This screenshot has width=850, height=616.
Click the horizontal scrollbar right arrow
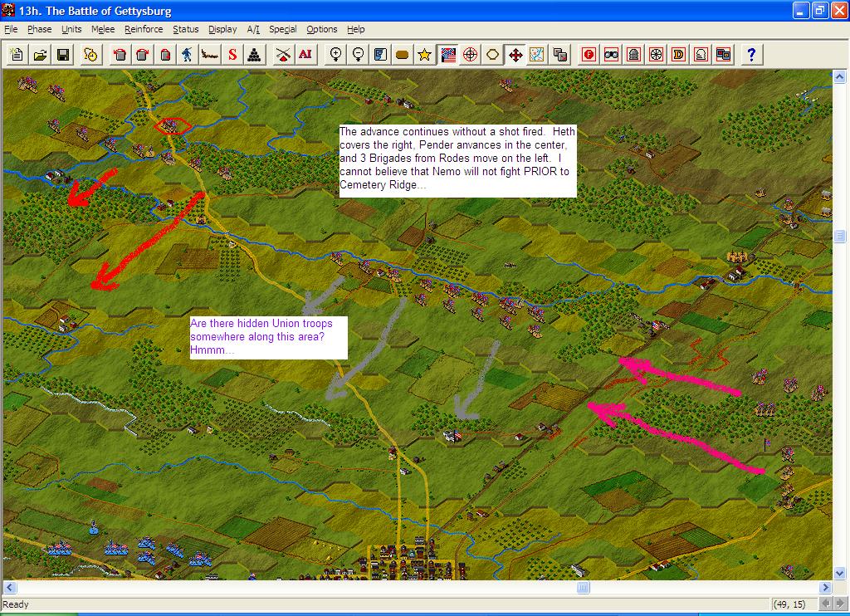click(825, 587)
